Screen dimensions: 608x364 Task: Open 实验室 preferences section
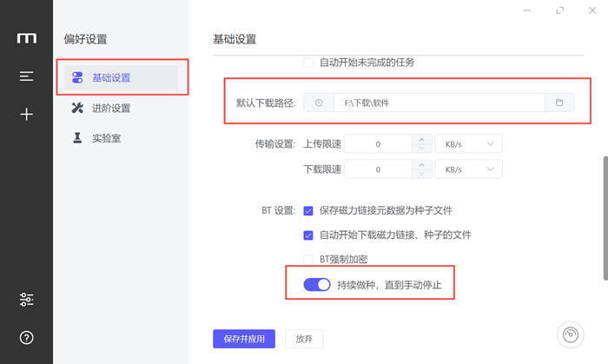point(106,138)
